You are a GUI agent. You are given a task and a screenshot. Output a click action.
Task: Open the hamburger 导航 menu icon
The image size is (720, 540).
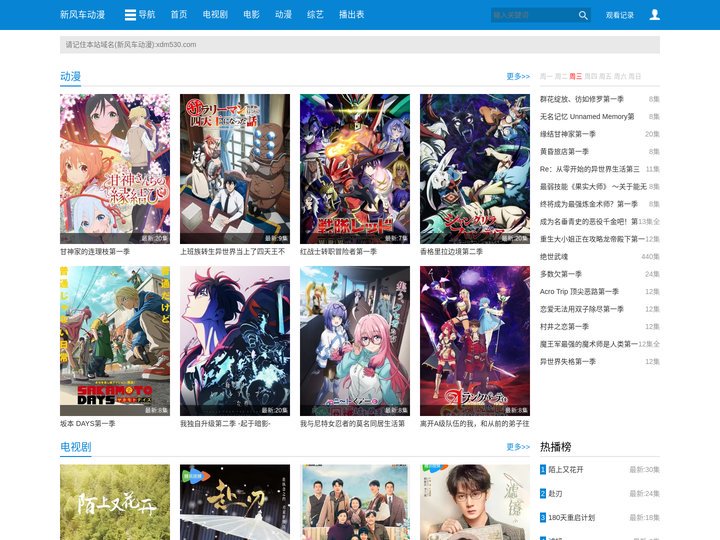130,15
